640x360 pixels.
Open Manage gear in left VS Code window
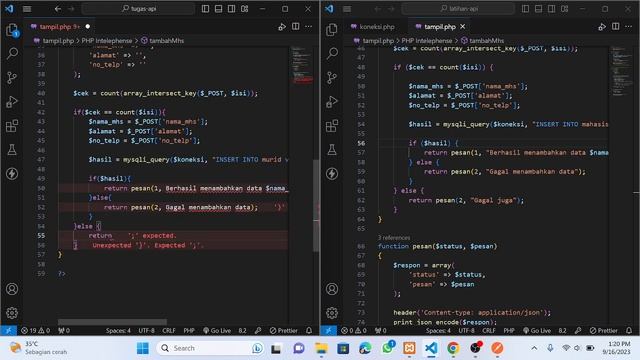pyautogui.click(x=12, y=313)
